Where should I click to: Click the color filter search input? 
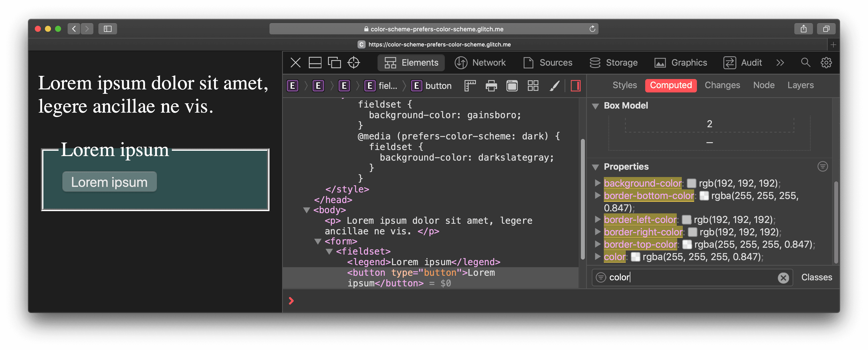tap(689, 278)
